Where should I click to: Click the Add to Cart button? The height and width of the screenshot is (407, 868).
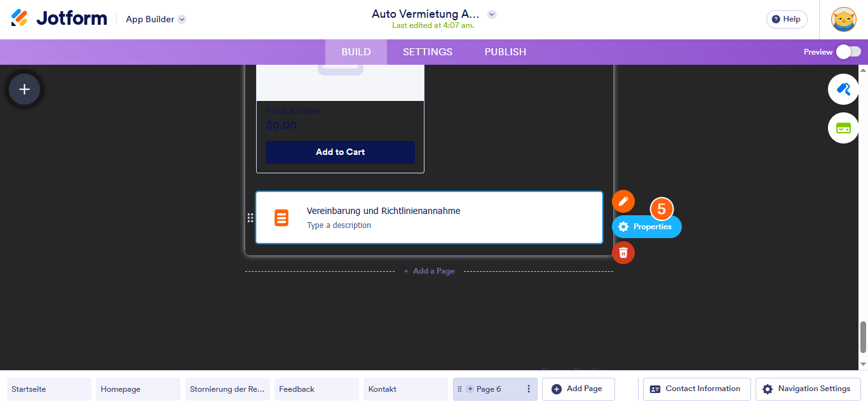click(340, 152)
